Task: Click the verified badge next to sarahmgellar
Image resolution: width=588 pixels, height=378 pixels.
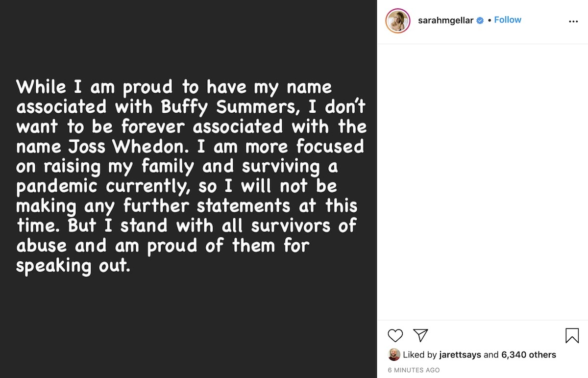Action: click(480, 20)
